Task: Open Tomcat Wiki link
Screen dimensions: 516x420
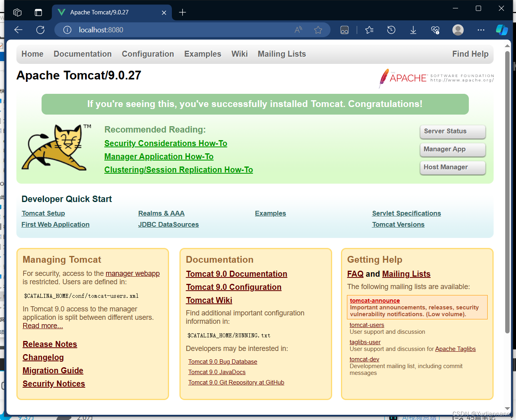Action: pyautogui.click(x=209, y=300)
